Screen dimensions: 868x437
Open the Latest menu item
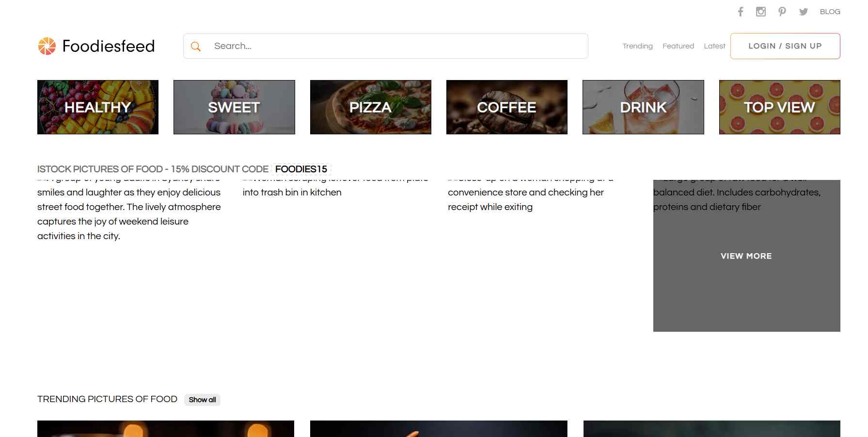pyautogui.click(x=714, y=46)
